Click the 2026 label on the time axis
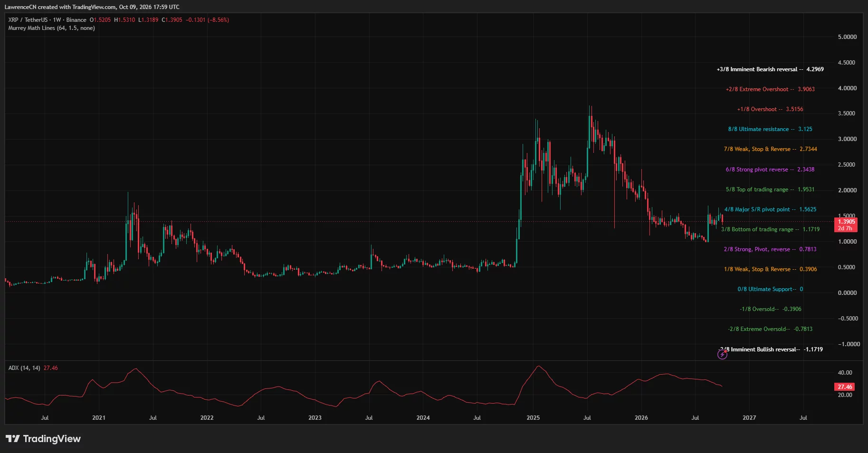This screenshot has height=453, width=868. 641,418
